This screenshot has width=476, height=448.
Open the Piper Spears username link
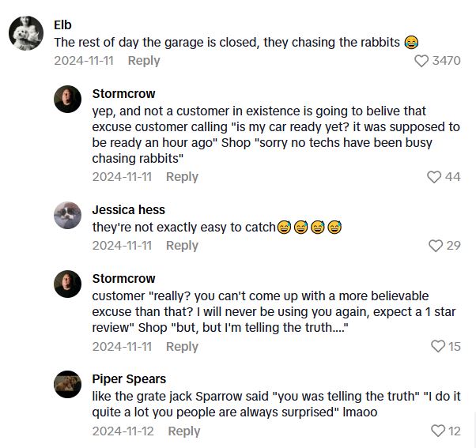(129, 378)
